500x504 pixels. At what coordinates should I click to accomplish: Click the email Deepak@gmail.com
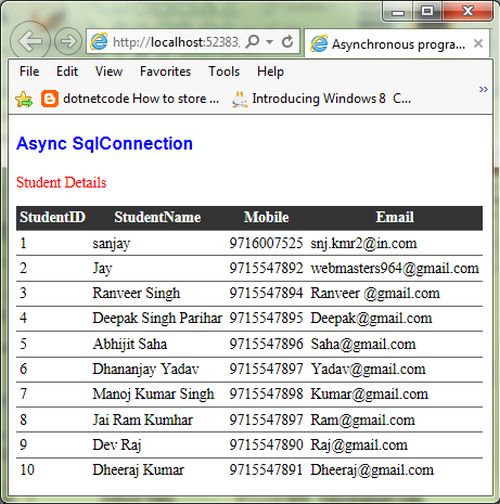(371, 318)
